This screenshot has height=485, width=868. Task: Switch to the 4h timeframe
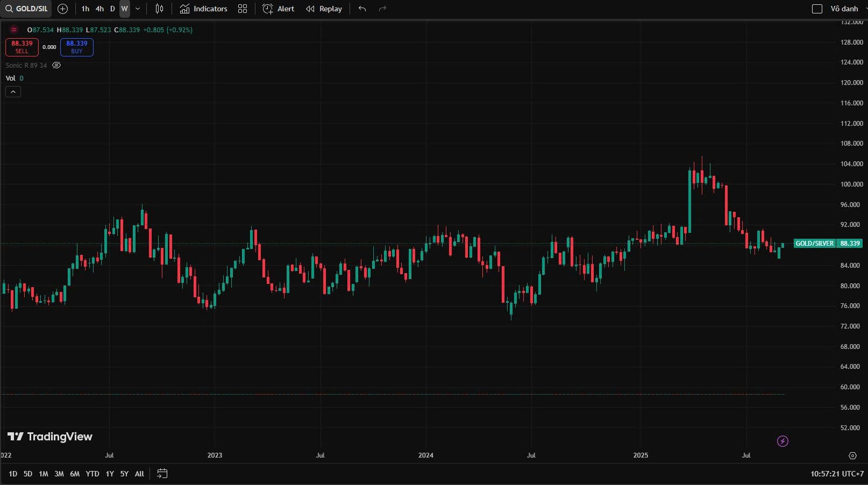coord(99,9)
